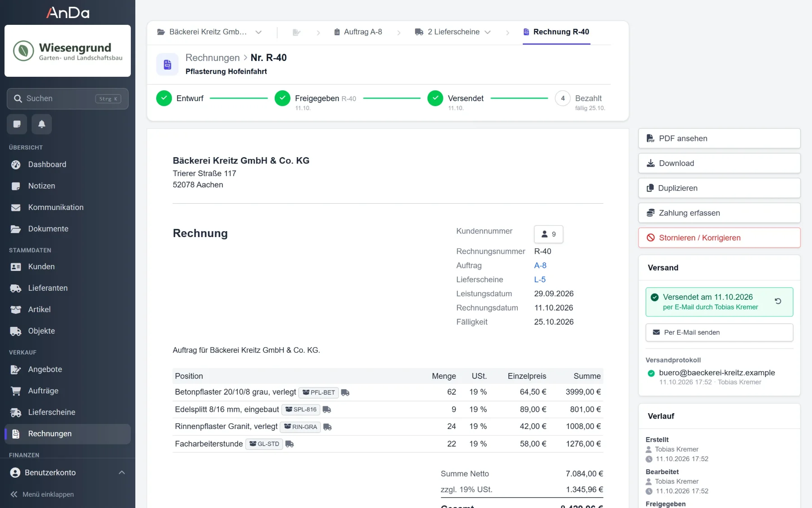Open the quick notes icon button
812x508 pixels.
click(x=17, y=124)
